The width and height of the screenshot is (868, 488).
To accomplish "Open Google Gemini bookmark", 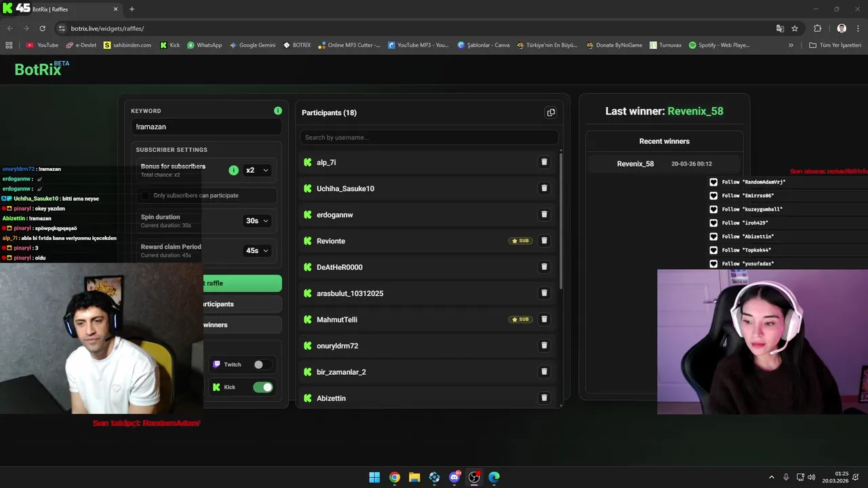I will tap(252, 45).
